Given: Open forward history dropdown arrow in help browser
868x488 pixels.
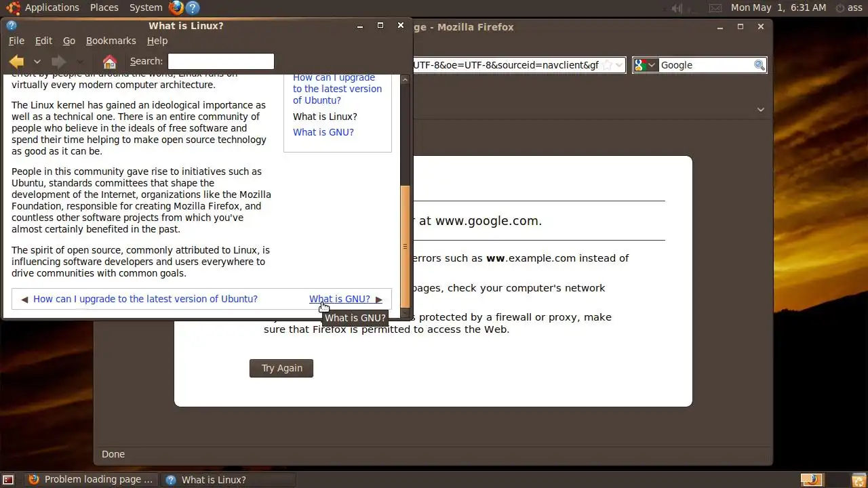Looking at the screenshot, I should click(x=80, y=62).
